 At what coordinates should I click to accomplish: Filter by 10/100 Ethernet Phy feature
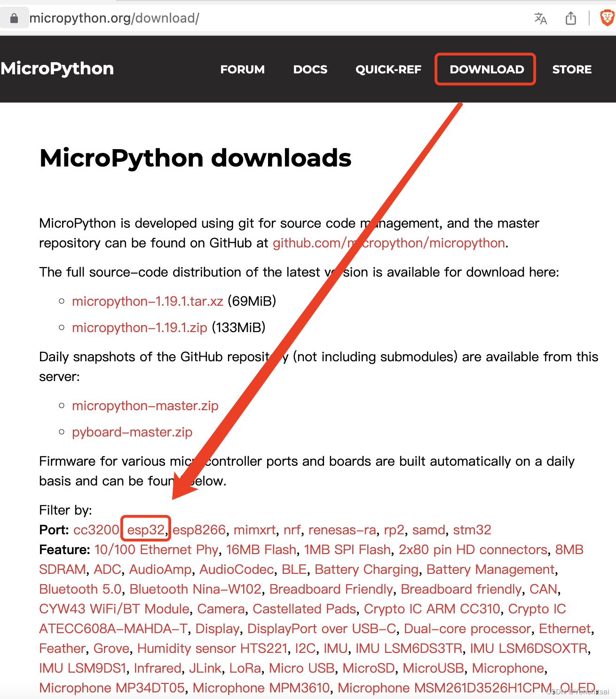pyautogui.click(x=156, y=550)
